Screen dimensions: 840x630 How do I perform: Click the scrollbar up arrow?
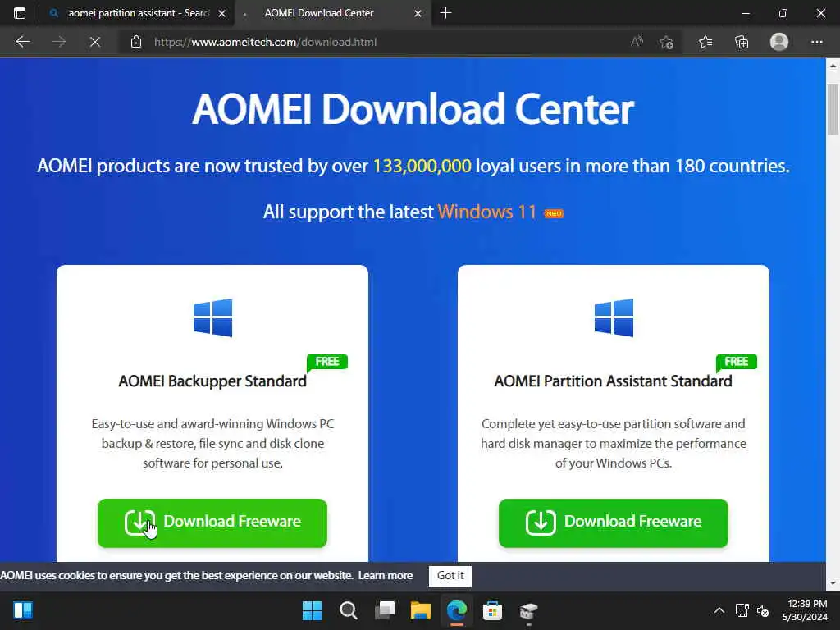[833, 66]
